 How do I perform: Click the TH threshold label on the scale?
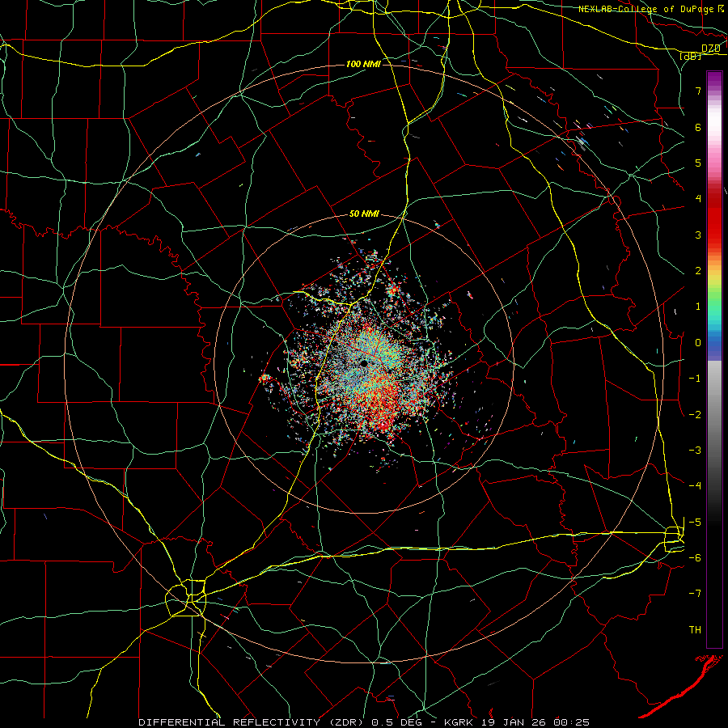point(695,629)
